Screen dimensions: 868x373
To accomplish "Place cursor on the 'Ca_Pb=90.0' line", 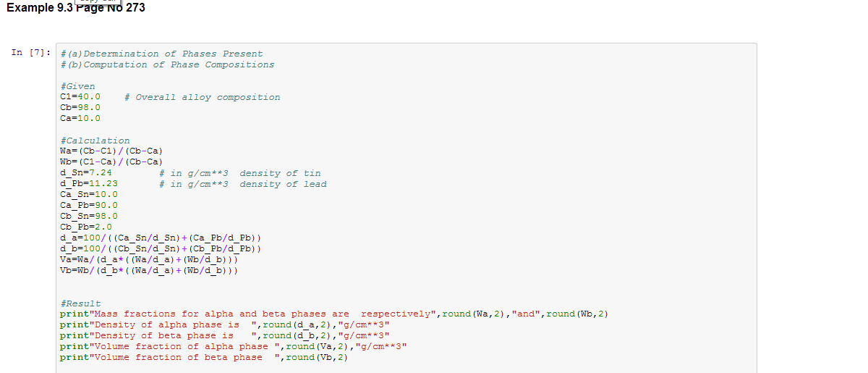I will (89, 205).
